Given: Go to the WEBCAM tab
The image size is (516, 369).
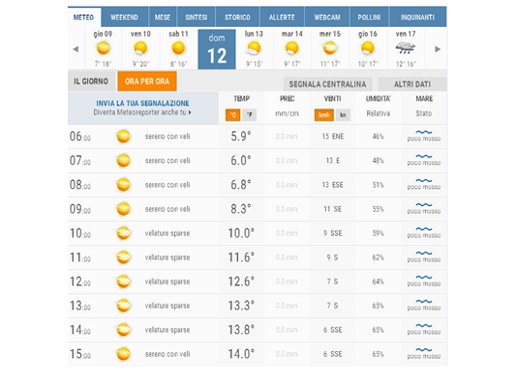Looking at the screenshot, I should pyautogui.click(x=327, y=17).
